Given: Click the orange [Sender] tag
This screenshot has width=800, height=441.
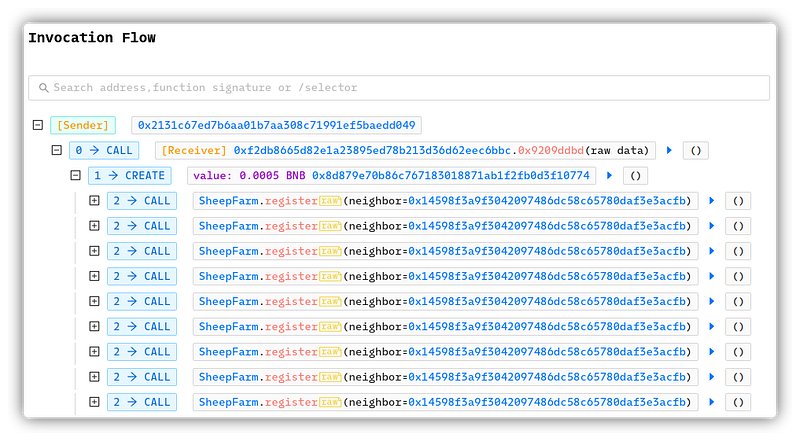Looking at the screenshot, I should click(x=84, y=126).
